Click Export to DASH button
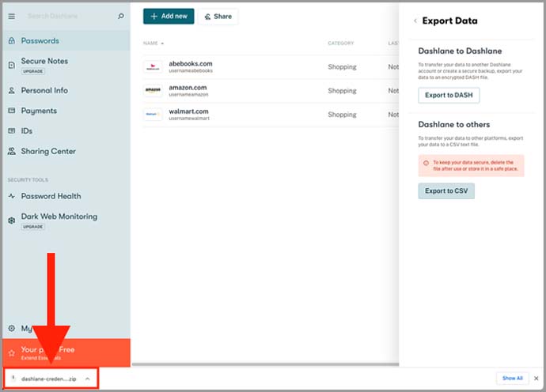This screenshot has height=392, width=546. point(449,96)
